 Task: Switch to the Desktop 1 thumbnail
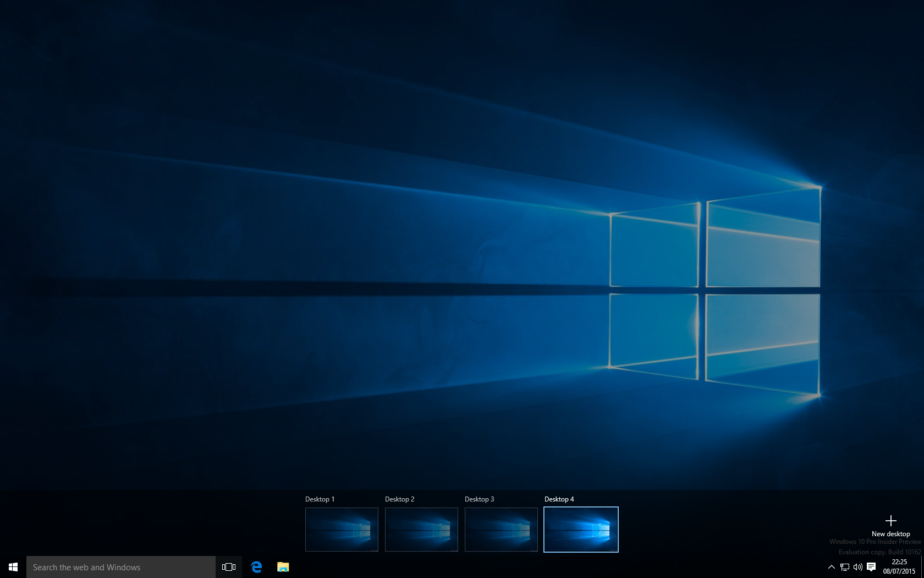(342, 530)
